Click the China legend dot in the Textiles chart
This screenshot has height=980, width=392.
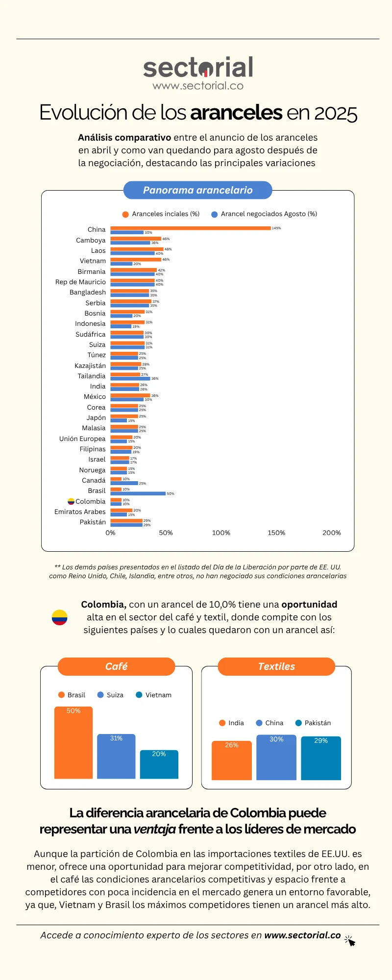pos(259,723)
